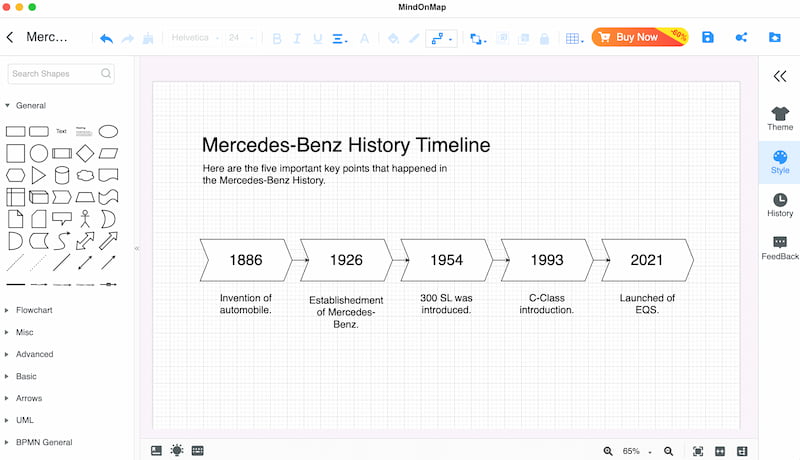Click the fit-to-screen icon in bottom bar
Screen dimensions: 800x460
coord(698,451)
